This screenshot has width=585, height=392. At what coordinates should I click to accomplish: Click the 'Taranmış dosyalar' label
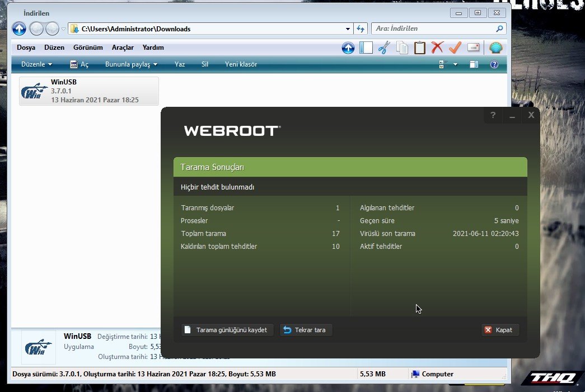pyautogui.click(x=208, y=208)
